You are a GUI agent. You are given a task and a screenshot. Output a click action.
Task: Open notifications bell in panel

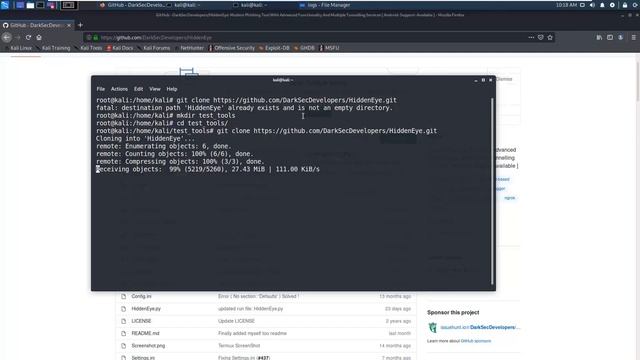602,5
